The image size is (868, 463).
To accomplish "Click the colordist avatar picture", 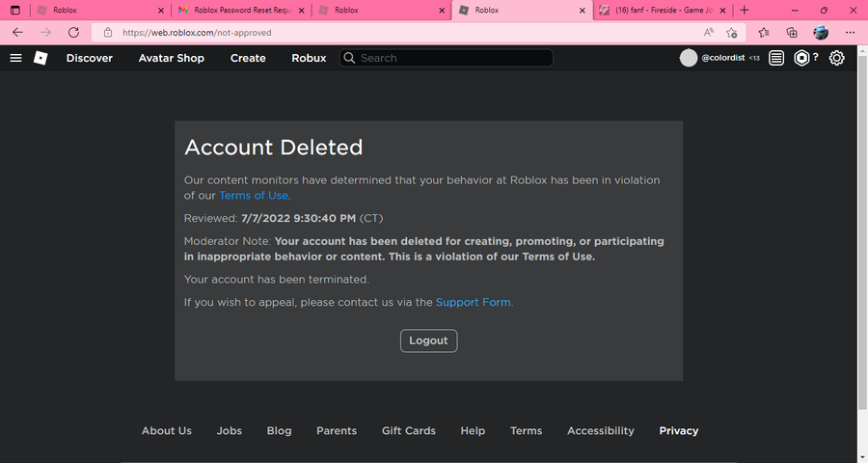I will tap(689, 58).
